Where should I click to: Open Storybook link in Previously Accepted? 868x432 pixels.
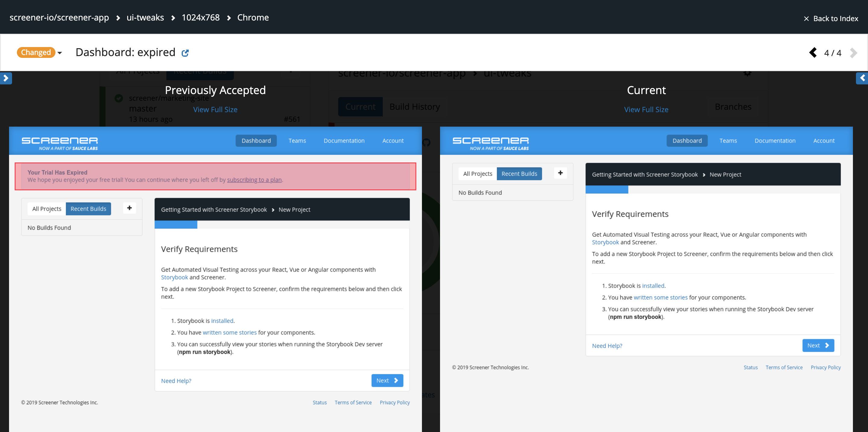point(175,277)
